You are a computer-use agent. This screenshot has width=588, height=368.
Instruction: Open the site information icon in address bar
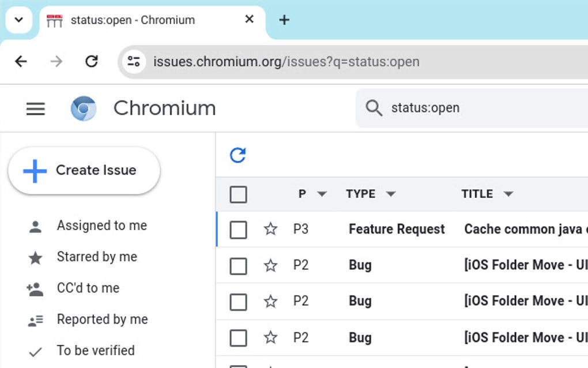134,61
